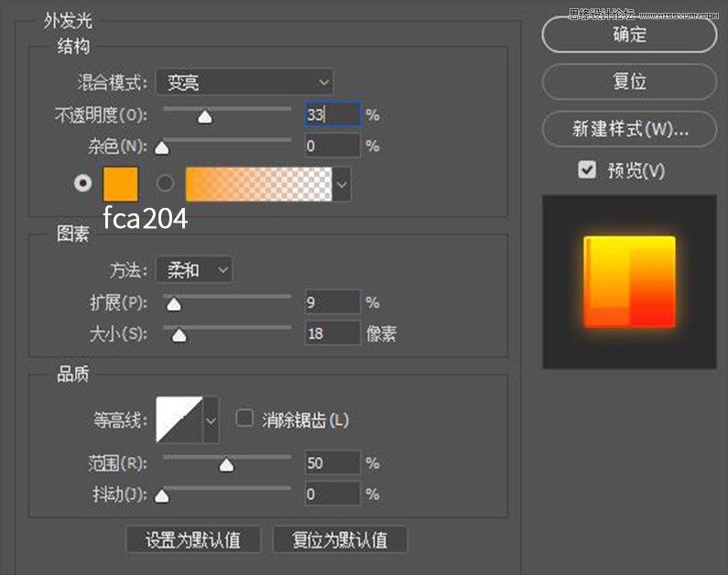
Task: Click the 范围 value field showing 50
Action: tap(332, 462)
